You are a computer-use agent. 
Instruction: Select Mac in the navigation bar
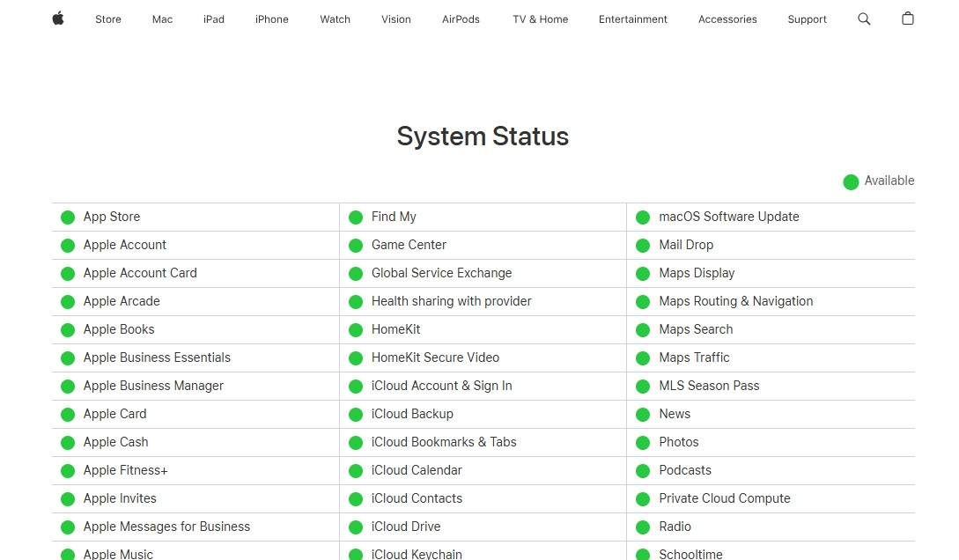click(x=162, y=18)
